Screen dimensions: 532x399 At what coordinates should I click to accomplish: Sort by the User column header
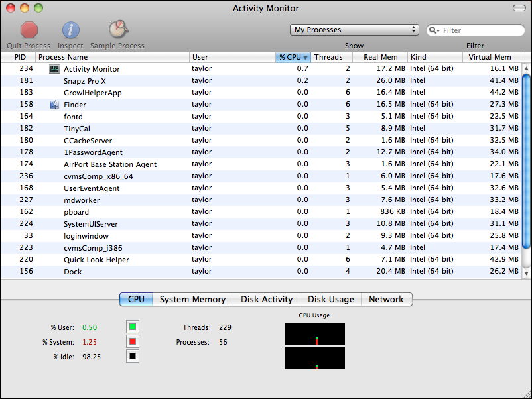click(232, 57)
